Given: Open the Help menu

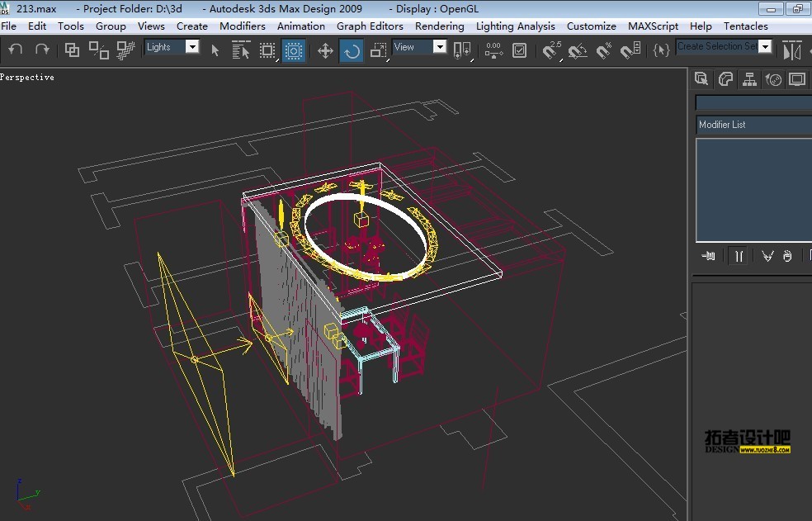Looking at the screenshot, I should [701, 26].
